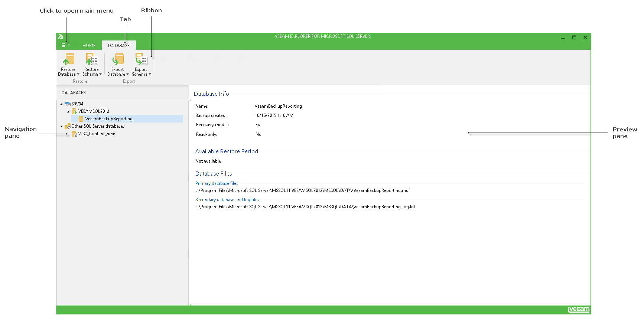Image resolution: width=644 pixels, height=320 pixels.
Task: Select the VEEAMSQL2012 instance icon
Action: click(x=74, y=111)
